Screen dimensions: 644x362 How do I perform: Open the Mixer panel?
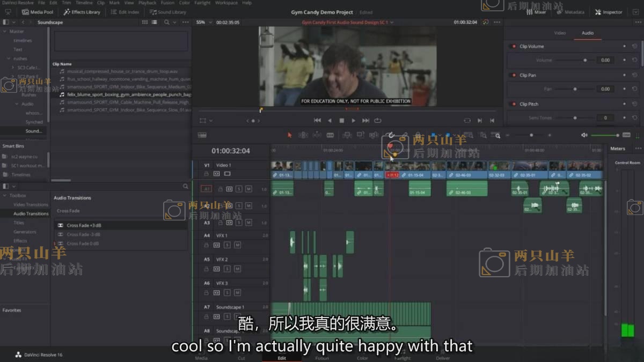pyautogui.click(x=536, y=12)
